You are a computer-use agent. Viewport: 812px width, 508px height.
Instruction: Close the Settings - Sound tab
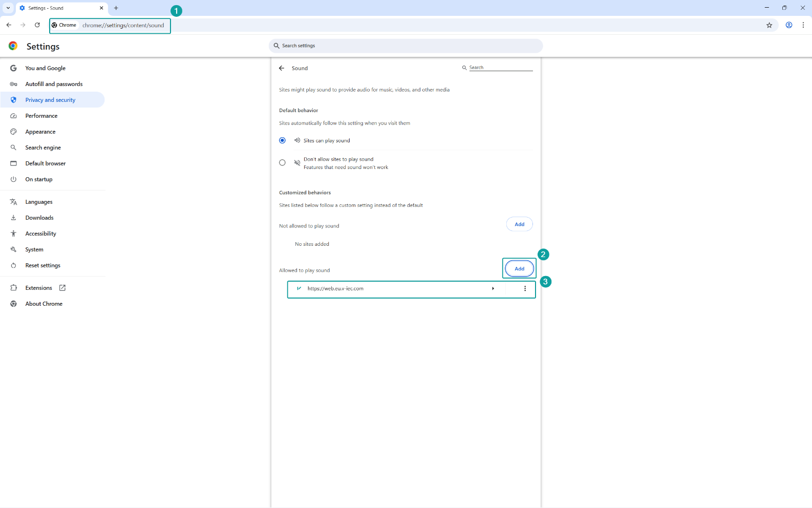[101, 8]
